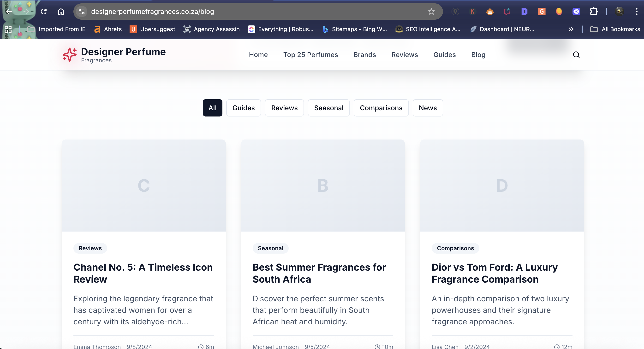This screenshot has width=644, height=349.
Task: Click the Designer Perfume sparkle logo
Action: (70, 55)
